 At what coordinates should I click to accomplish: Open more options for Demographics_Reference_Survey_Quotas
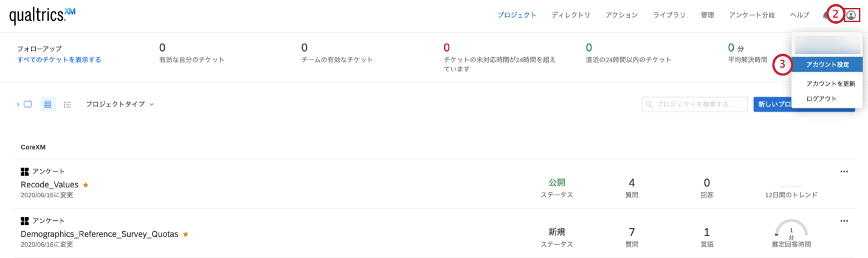(844, 221)
